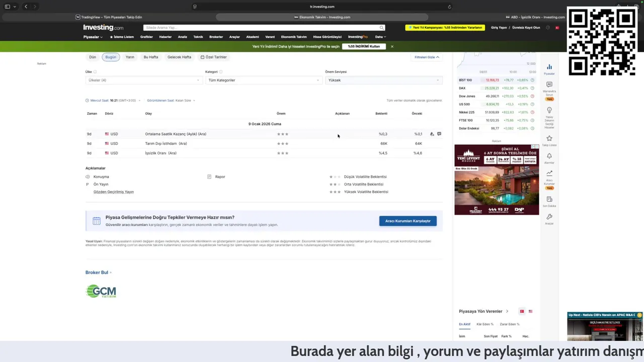Open the Piyasalar sidebar icon
Image resolution: width=644 pixels, height=362 pixels.
549,67
